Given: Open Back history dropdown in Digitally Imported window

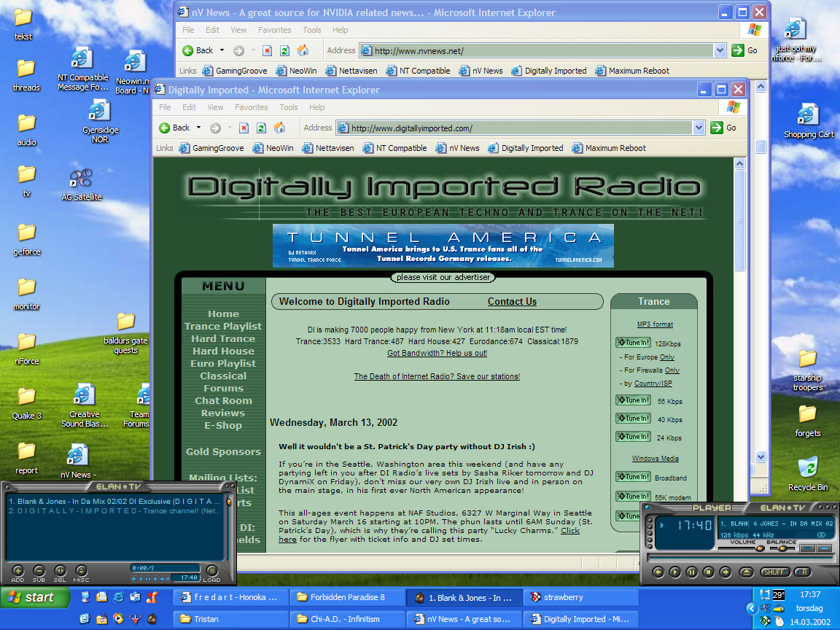Looking at the screenshot, I should coord(198,128).
